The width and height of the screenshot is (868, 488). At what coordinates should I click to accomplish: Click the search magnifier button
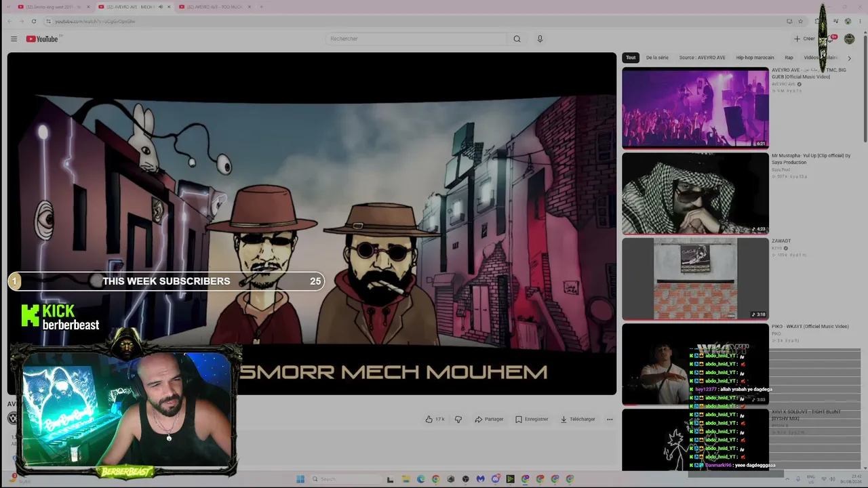(x=517, y=39)
